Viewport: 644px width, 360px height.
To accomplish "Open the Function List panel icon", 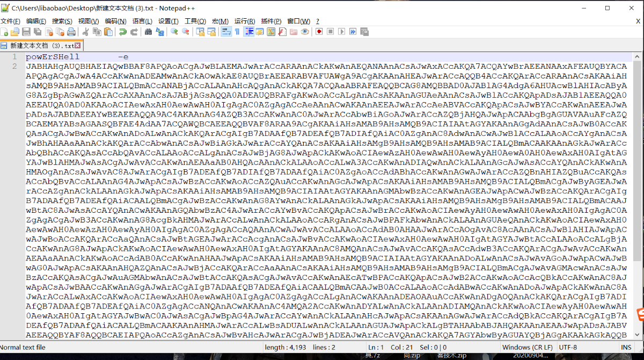I will (x=282, y=32).
